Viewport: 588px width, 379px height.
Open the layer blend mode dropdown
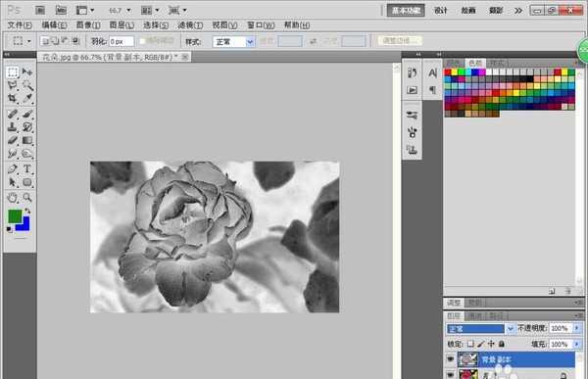(480, 329)
